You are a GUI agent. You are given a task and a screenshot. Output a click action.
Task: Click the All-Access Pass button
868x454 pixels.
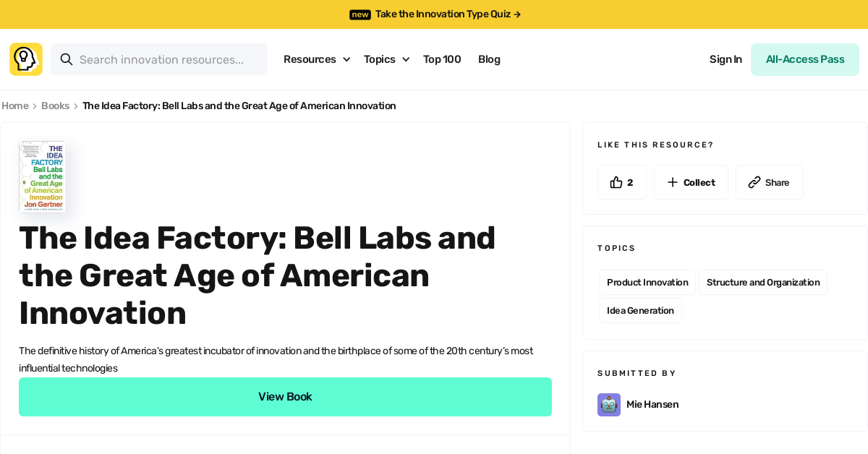click(804, 59)
